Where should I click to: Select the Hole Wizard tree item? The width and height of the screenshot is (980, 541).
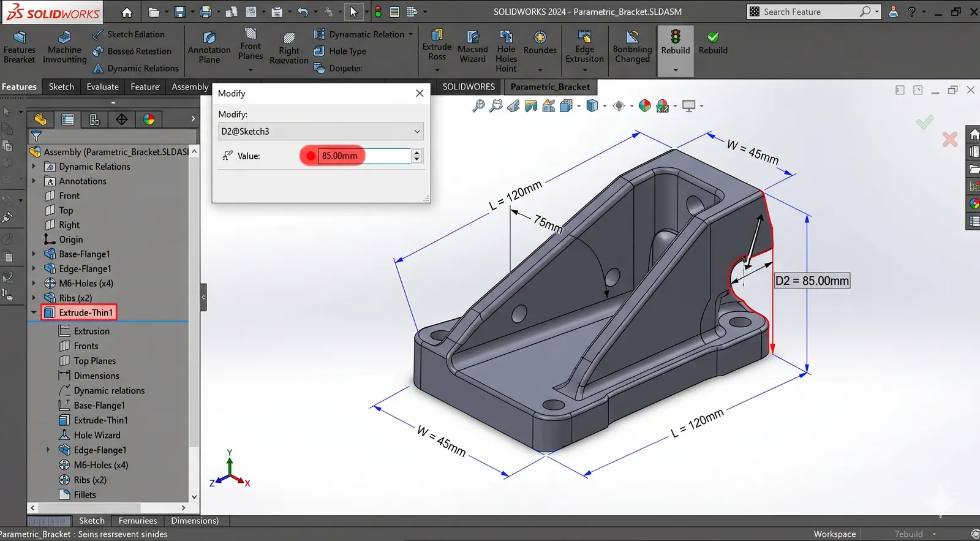point(91,435)
